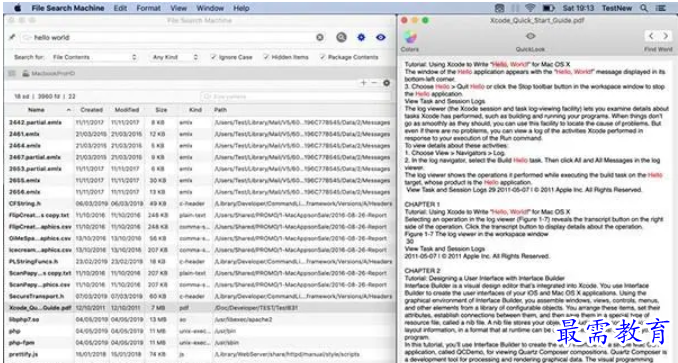
Task: Click the Wi-Fi status icon
Action: [x=530, y=8]
